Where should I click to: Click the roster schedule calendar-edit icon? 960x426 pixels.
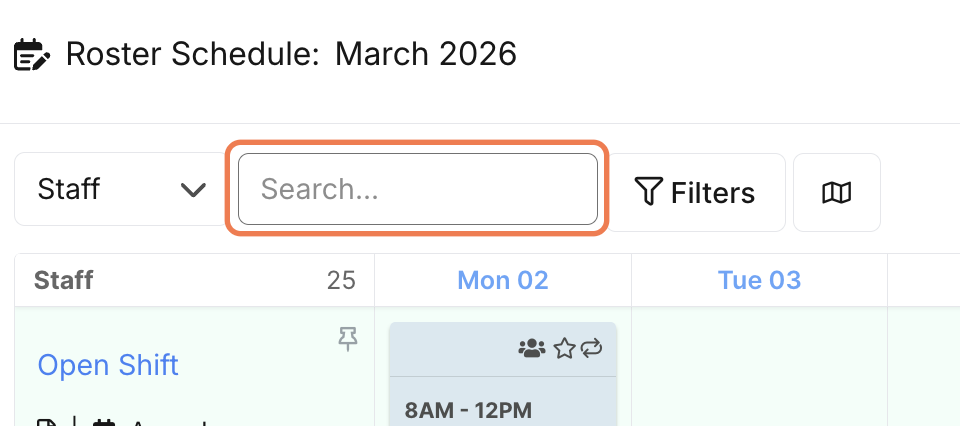pos(32,55)
